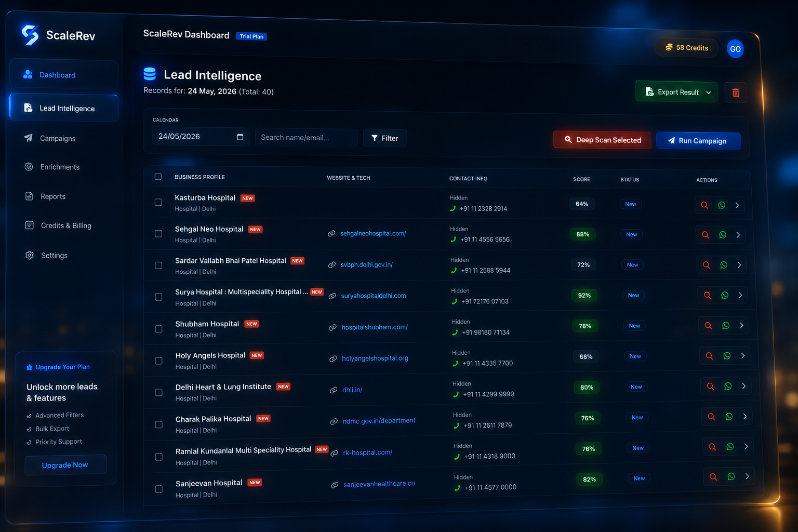Open the Export Result dropdown

tap(676, 92)
